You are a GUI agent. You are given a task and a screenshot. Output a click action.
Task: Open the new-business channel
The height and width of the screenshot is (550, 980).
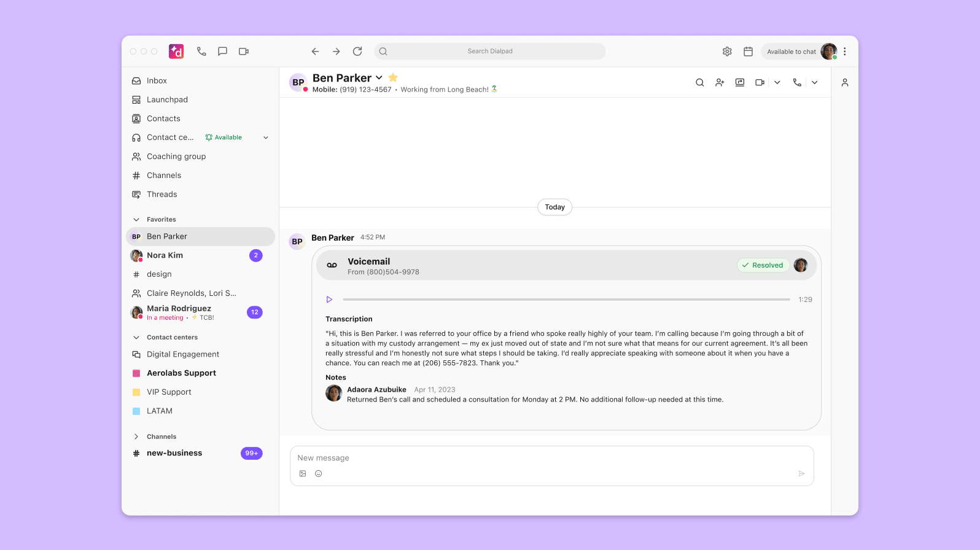[174, 453]
